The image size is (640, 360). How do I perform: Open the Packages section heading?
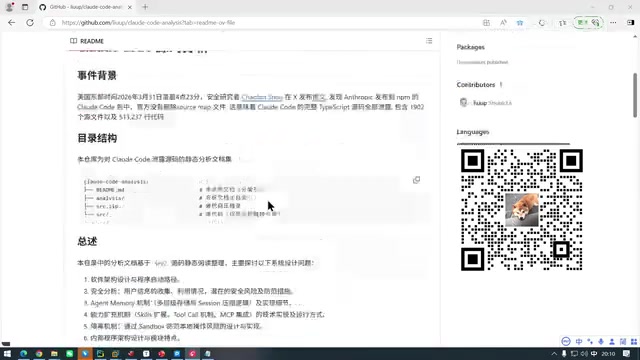tap(471, 47)
